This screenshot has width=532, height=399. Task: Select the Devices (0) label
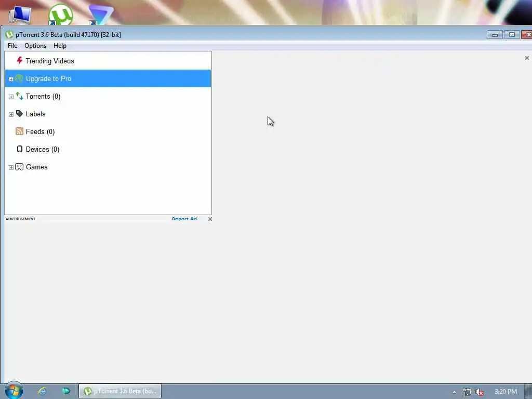pos(43,149)
